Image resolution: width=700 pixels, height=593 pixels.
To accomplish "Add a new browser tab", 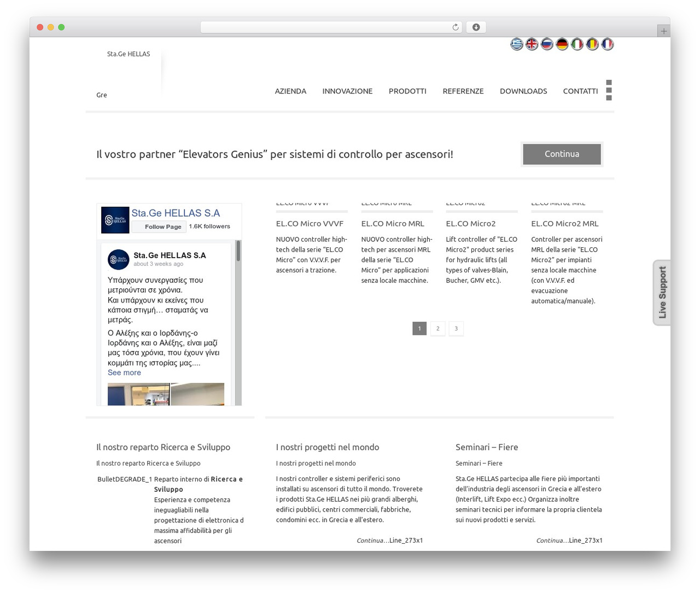I will 663,31.
